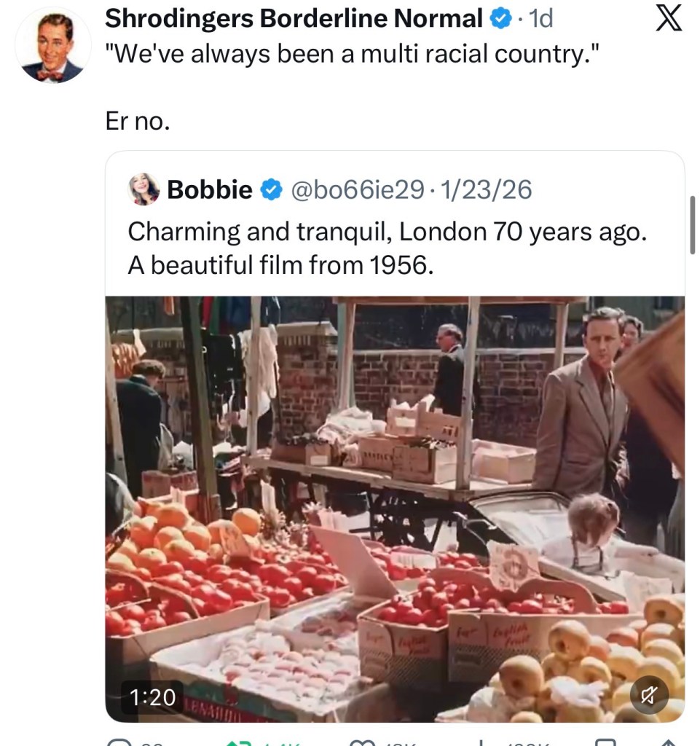Open Shrodingers Borderline Normal's profile avatar
This screenshot has height=746, width=700.
click(52, 45)
